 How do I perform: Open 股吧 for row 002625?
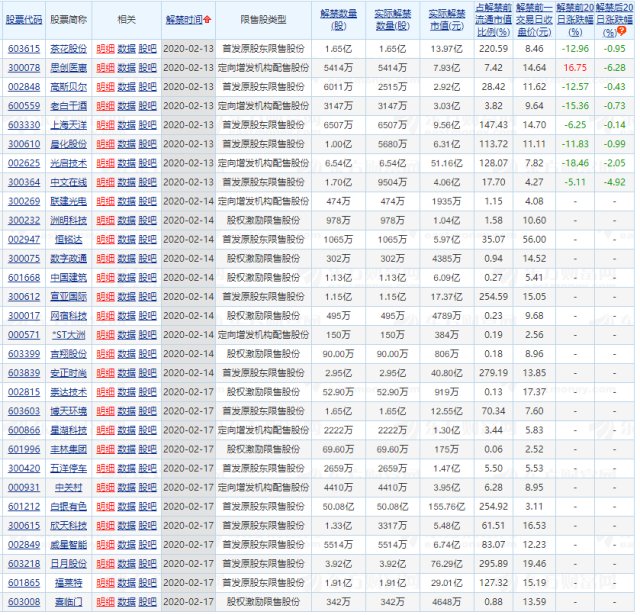(148, 163)
